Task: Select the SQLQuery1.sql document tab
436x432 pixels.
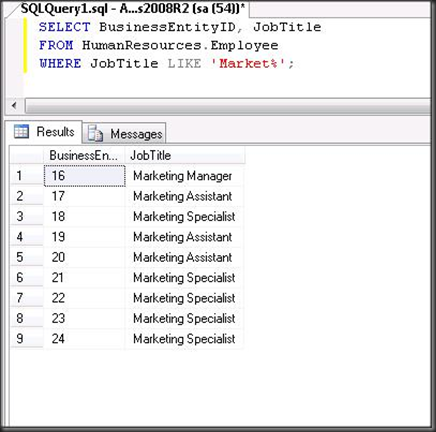Action: [x=132, y=9]
